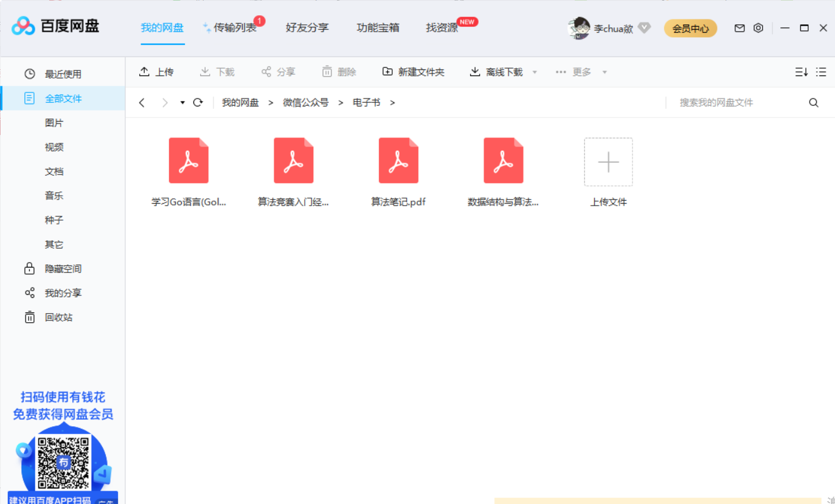Refresh the current folder view
835x504 pixels.
click(x=198, y=102)
